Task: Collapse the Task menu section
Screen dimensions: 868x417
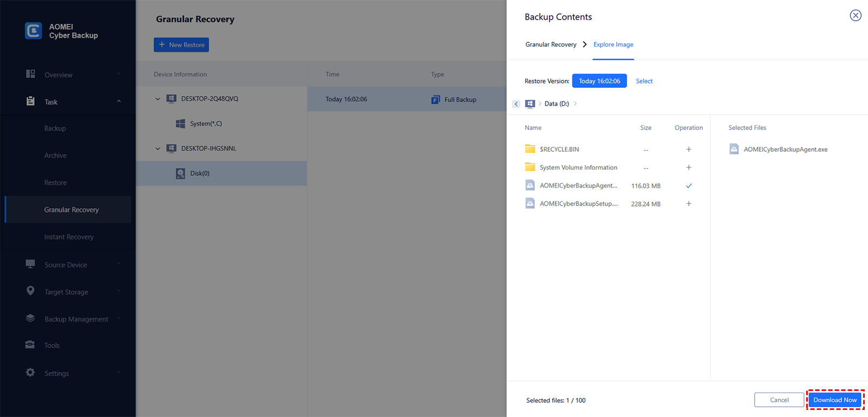Action: tap(119, 101)
